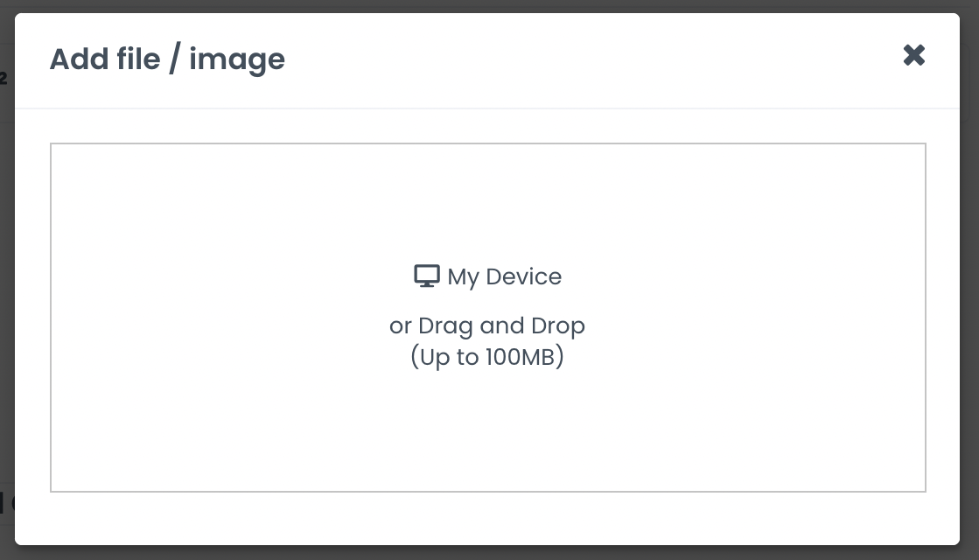This screenshot has width=979, height=560.
Task: Click the white margin beneath the drop zone
Action: point(488,518)
